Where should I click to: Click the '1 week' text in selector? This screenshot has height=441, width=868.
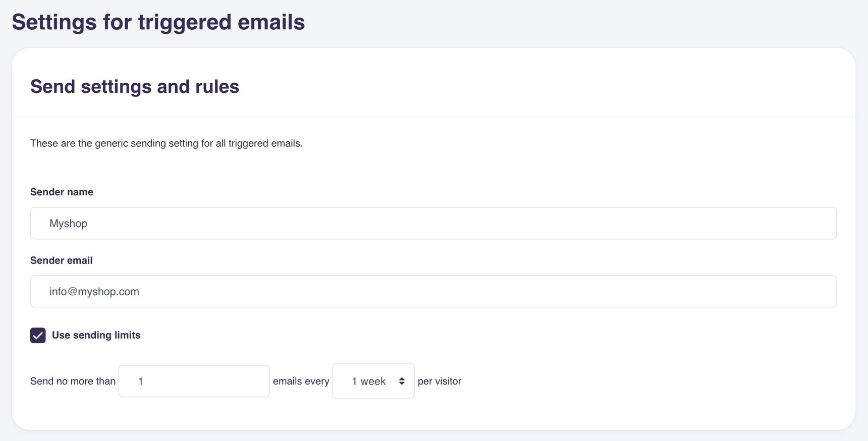click(x=369, y=381)
